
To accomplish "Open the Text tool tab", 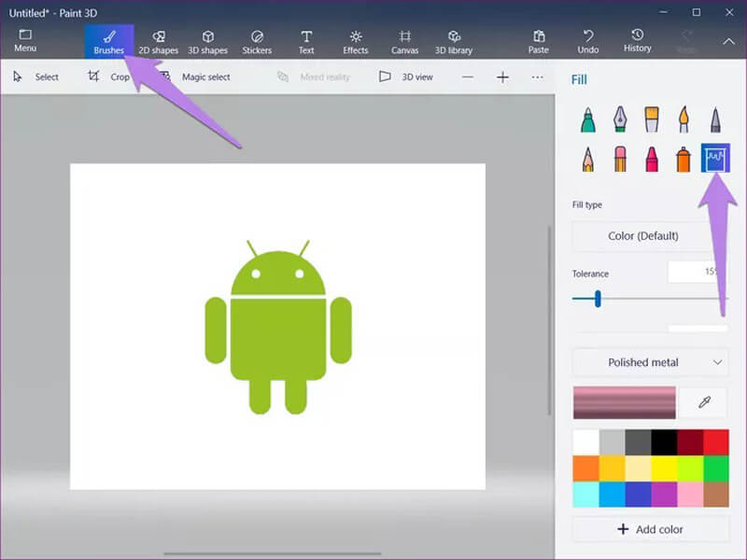I will point(306,42).
